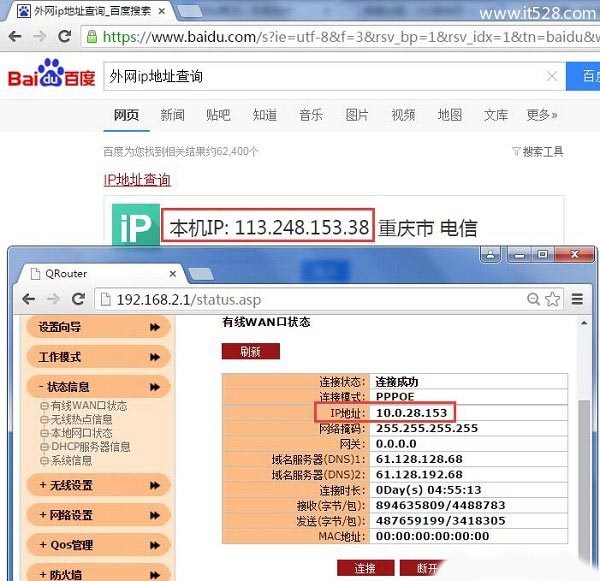This screenshot has width=600, height=581.
Task: Clear the Baidu search box with X
Action: tap(552, 76)
